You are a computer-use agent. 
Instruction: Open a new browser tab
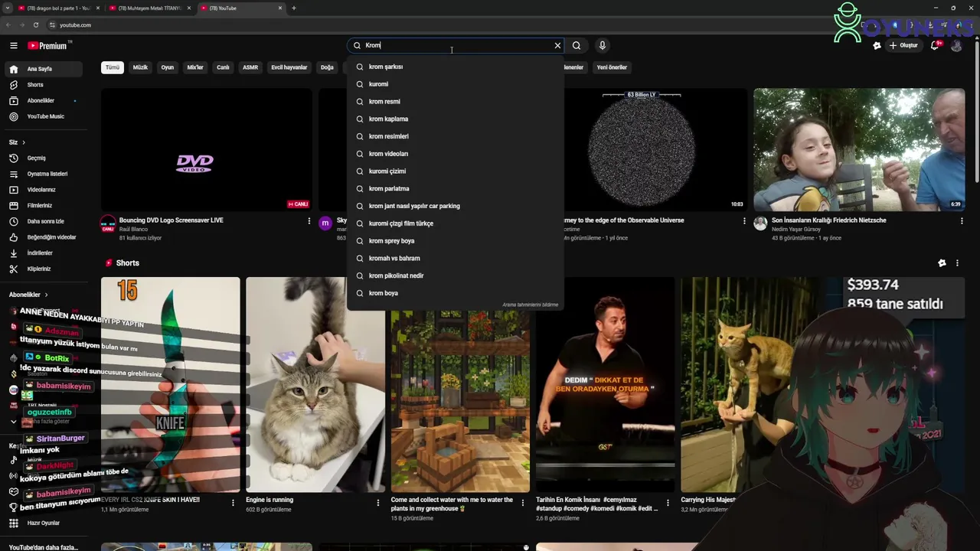[294, 8]
